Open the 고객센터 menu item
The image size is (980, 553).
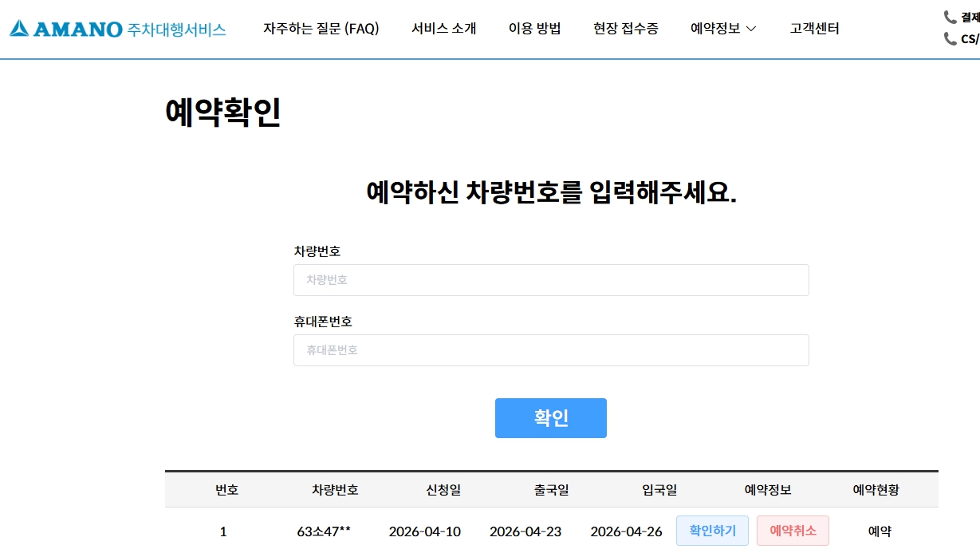814,29
